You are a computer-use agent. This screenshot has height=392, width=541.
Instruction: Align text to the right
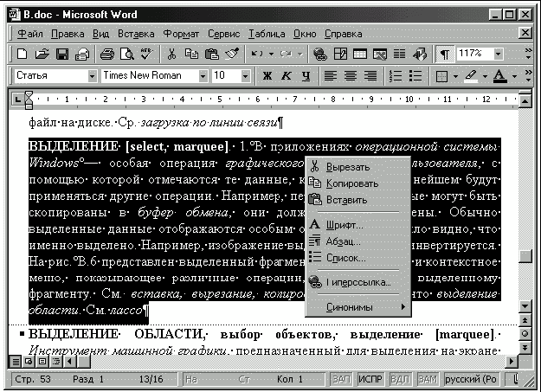[x=370, y=75]
